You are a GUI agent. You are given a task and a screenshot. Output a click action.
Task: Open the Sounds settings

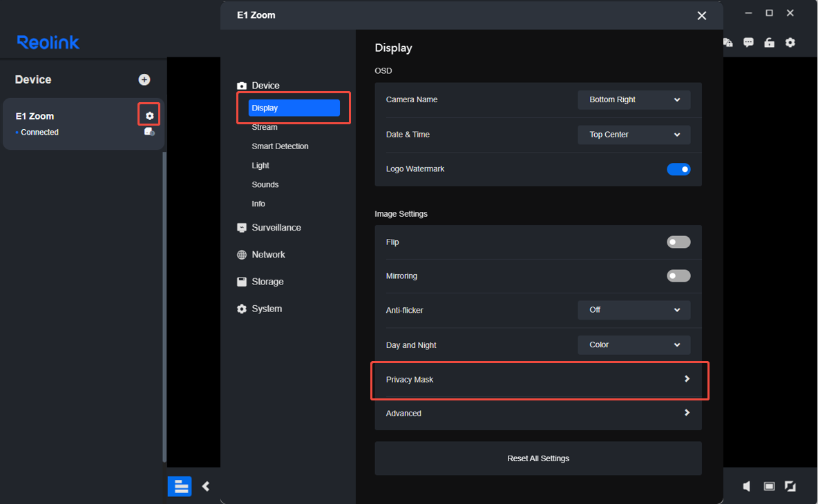(x=265, y=184)
